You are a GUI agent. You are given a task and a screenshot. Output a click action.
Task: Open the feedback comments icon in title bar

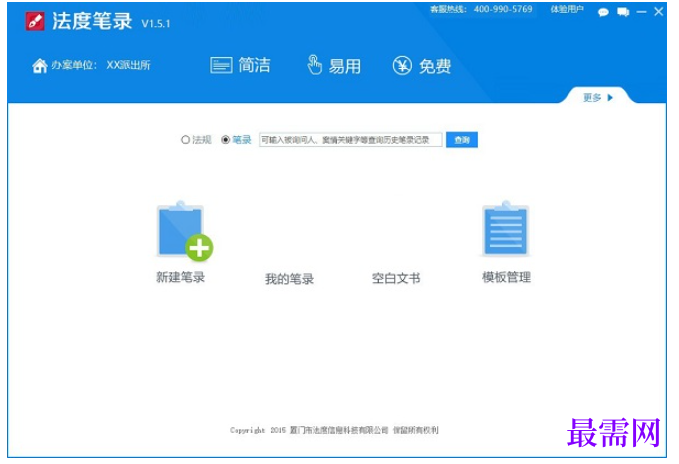pyautogui.click(x=623, y=12)
